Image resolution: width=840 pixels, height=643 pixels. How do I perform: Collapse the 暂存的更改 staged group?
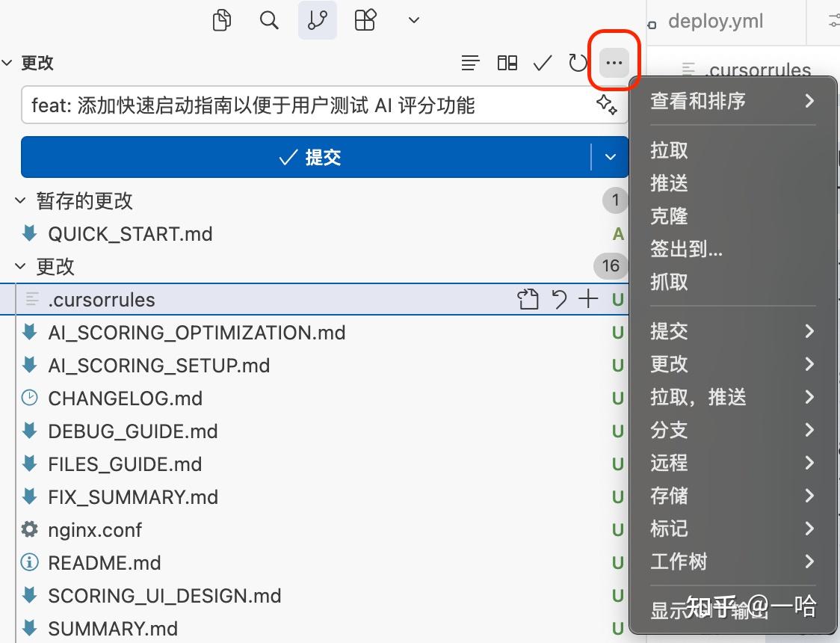[74, 201]
